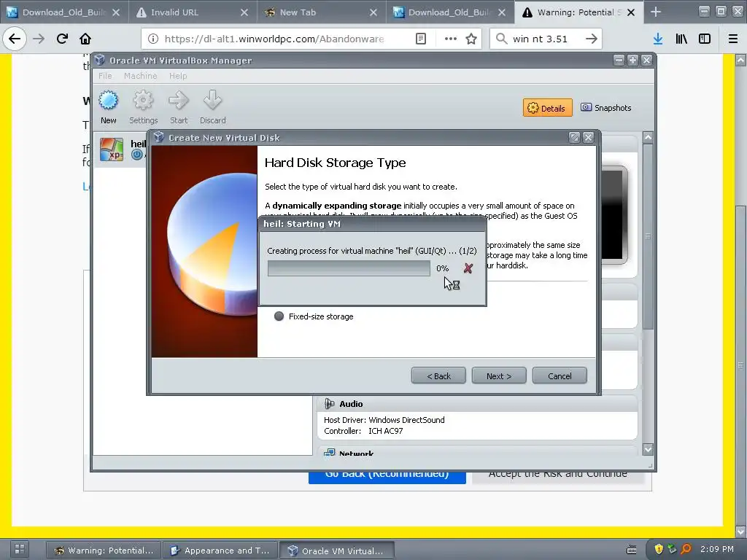Switch to Snapshots view
Screen dimensions: 747x560
(x=606, y=108)
